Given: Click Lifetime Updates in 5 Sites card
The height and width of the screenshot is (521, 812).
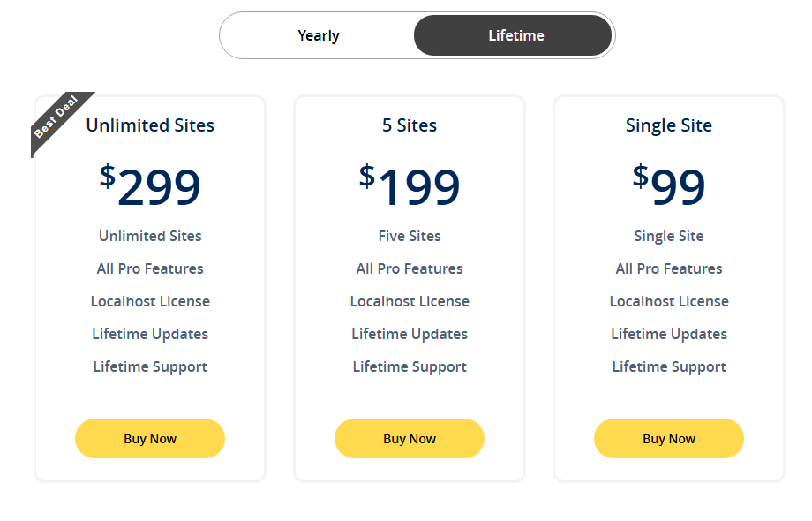Looking at the screenshot, I should click(x=409, y=334).
